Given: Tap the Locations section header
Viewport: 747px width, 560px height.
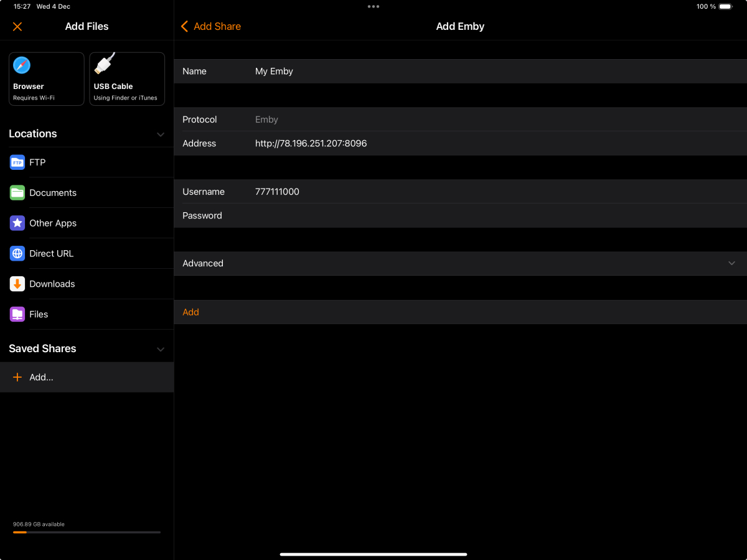Looking at the screenshot, I should (33, 134).
